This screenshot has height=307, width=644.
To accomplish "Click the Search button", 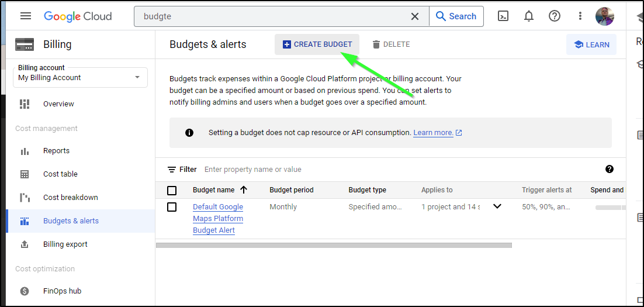I will [x=456, y=16].
